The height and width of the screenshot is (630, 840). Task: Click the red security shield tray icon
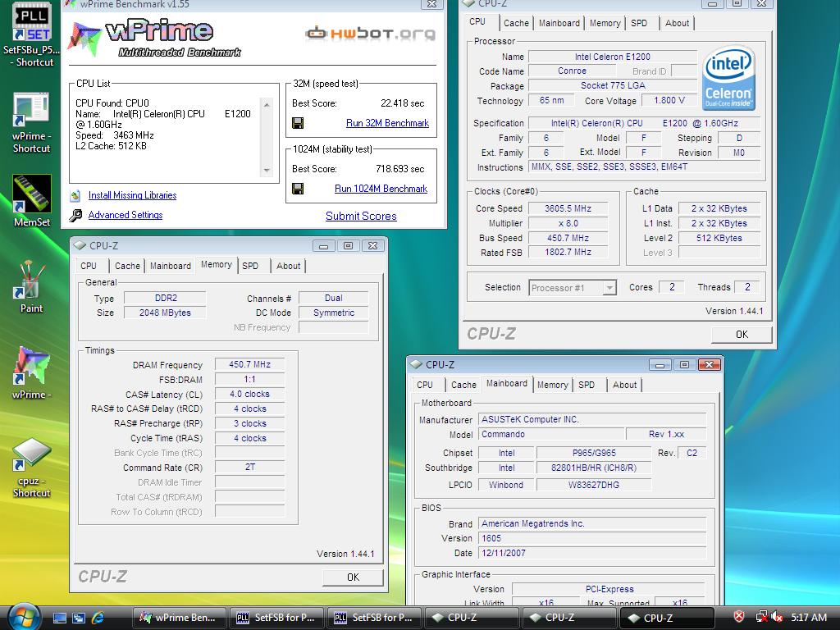[x=739, y=617]
